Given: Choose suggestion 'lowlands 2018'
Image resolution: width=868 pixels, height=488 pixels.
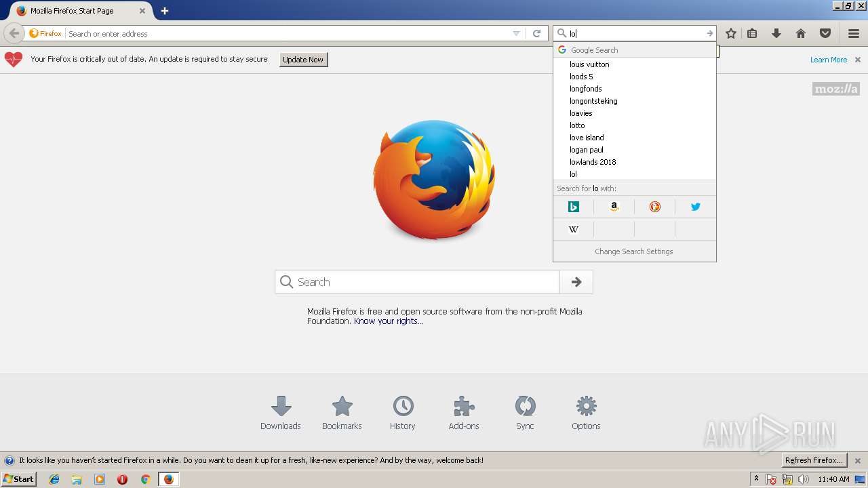Looking at the screenshot, I should click(635, 162).
